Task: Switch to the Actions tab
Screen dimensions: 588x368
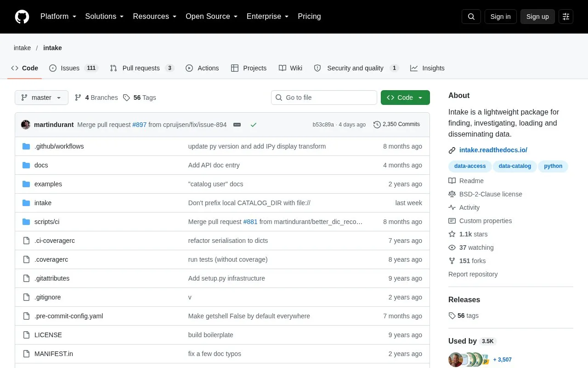Action: [x=202, y=68]
